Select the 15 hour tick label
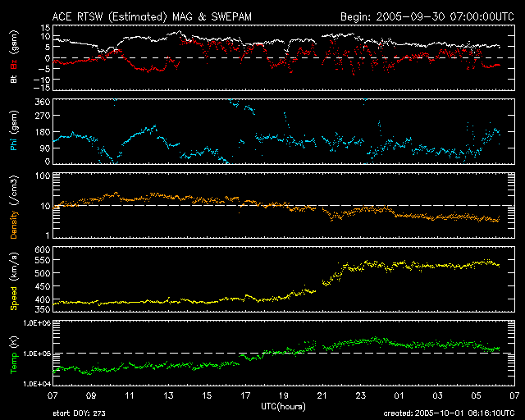The height and width of the screenshot is (420, 525). pos(207,396)
